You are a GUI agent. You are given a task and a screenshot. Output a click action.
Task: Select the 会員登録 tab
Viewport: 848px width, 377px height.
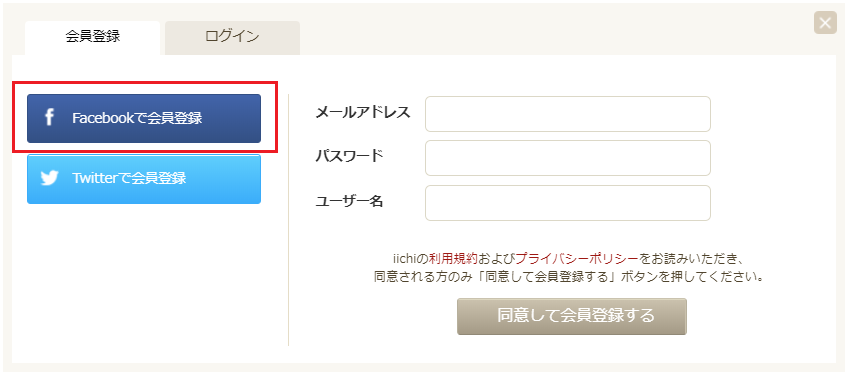(x=92, y=37)
